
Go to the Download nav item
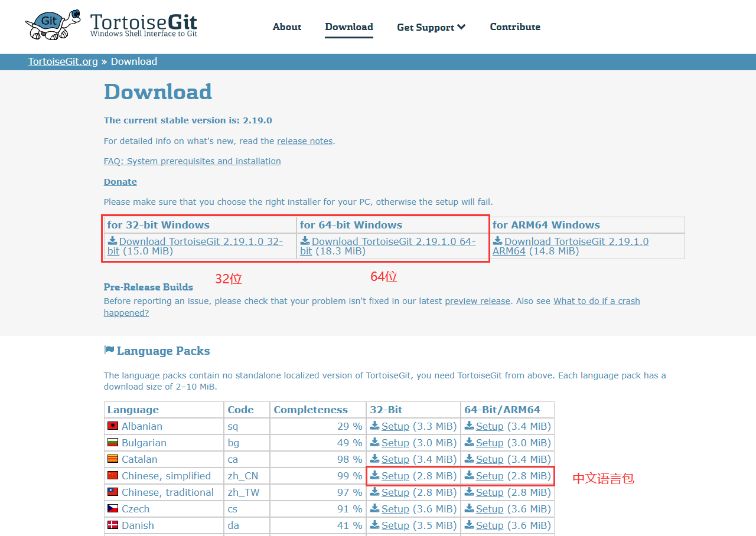(x=349, y=27)
